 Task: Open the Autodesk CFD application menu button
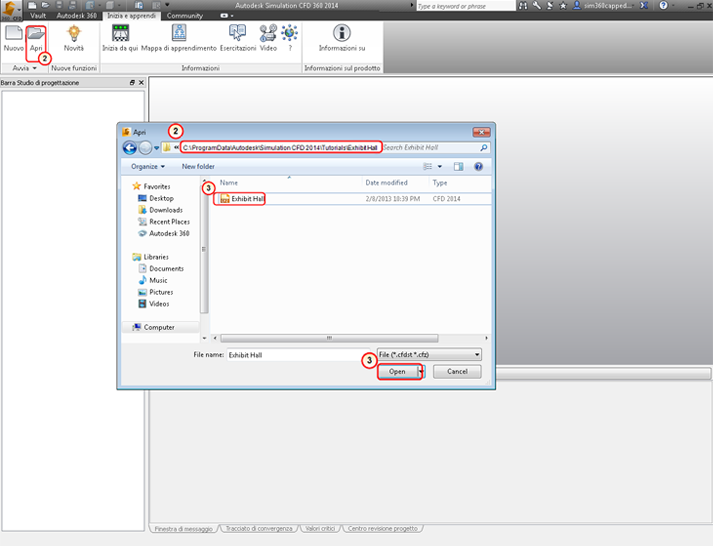click(x=11, y=10)
